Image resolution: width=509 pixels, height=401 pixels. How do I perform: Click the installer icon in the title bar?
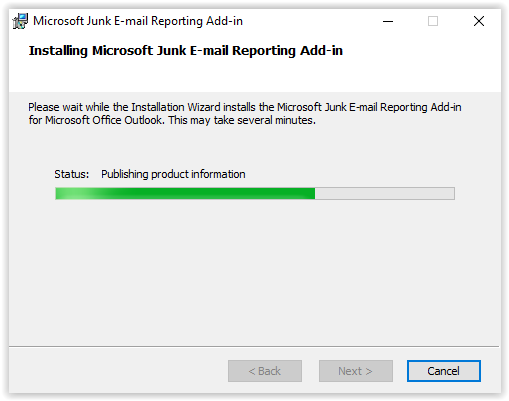(x=20, y=21)
